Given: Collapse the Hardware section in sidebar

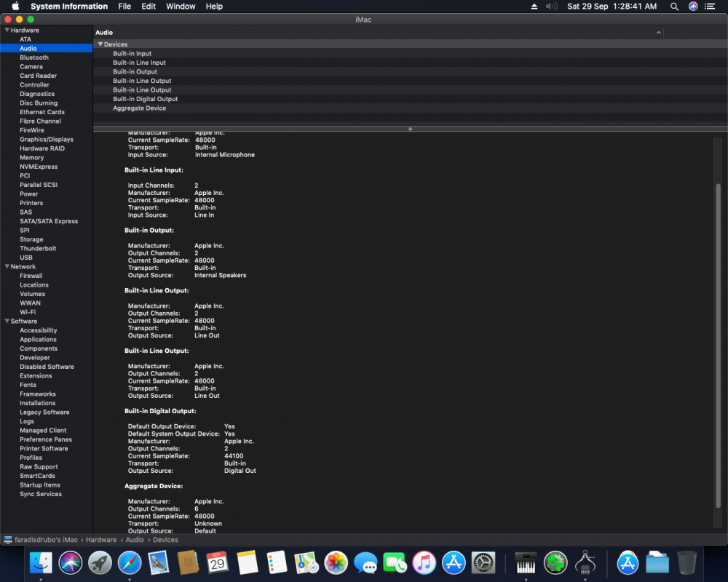Looking at the screenshot, I should tap(7, 30).
